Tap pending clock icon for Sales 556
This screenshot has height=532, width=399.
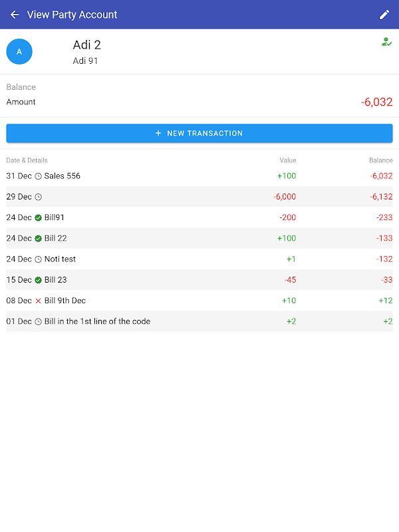(x=39, y=176)
